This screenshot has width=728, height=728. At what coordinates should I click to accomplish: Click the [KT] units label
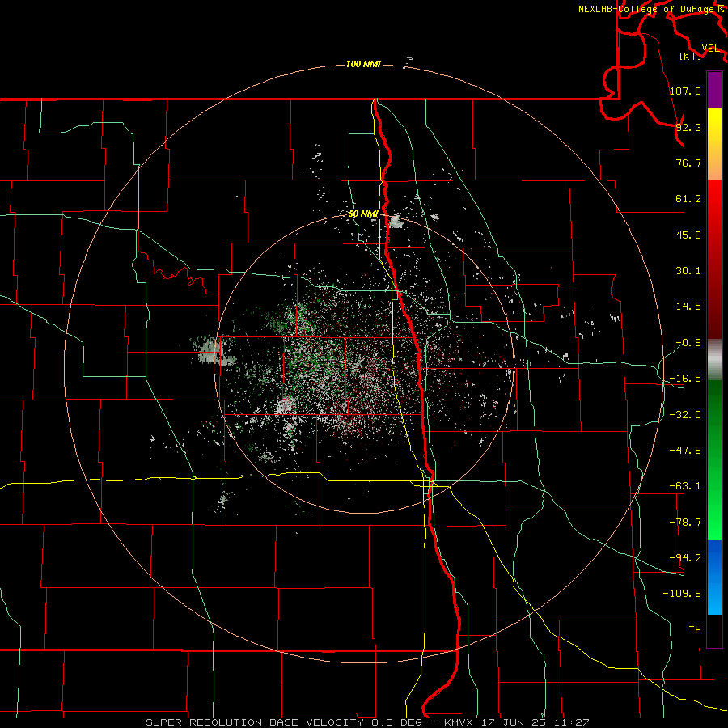pos(691,56)
